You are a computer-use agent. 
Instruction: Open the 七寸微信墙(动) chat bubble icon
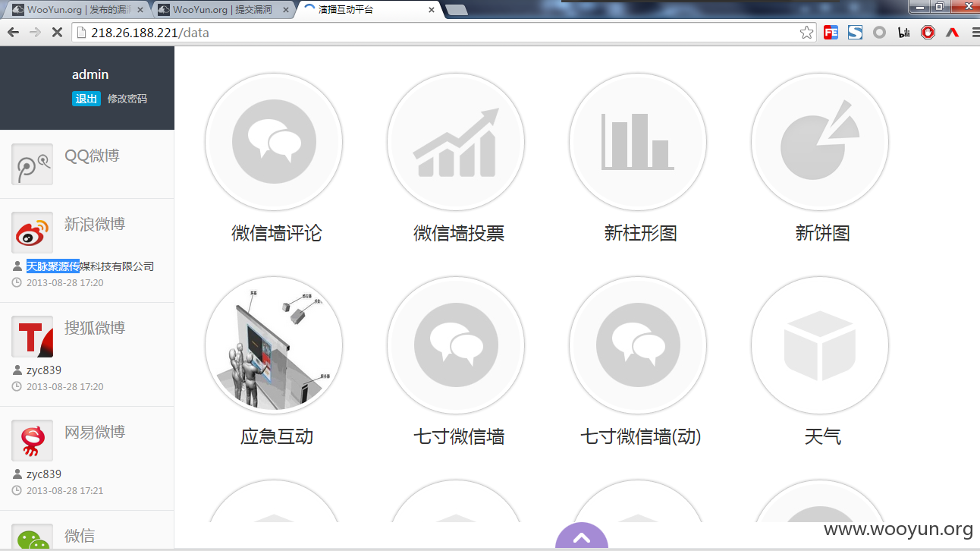tap(638, 345)
